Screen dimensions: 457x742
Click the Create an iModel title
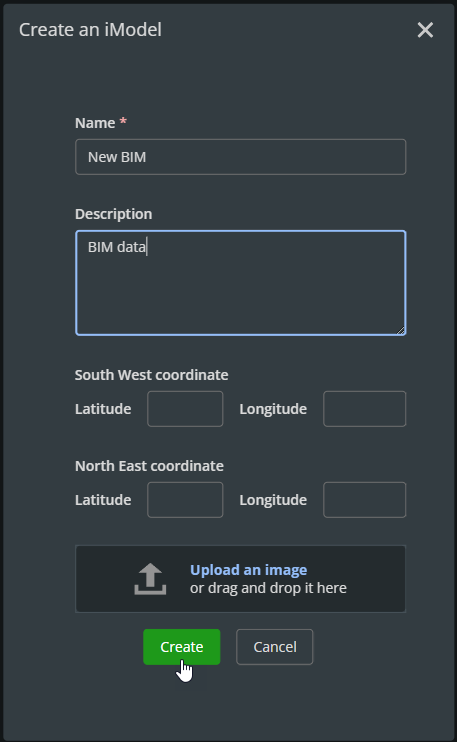point(90,30)
